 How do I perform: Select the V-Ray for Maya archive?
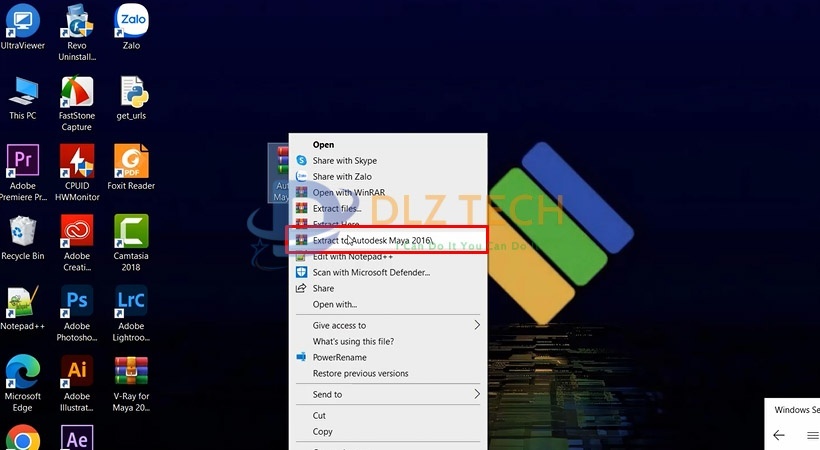(131, 373)
